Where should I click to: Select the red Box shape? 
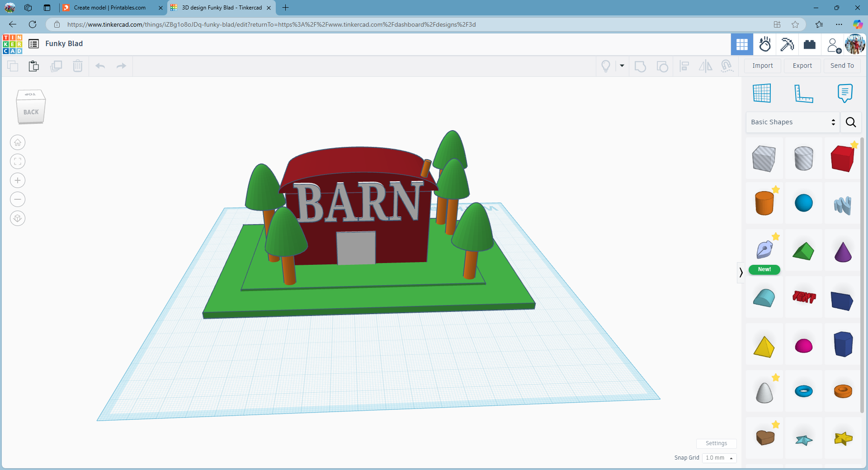tap(842, 158)
